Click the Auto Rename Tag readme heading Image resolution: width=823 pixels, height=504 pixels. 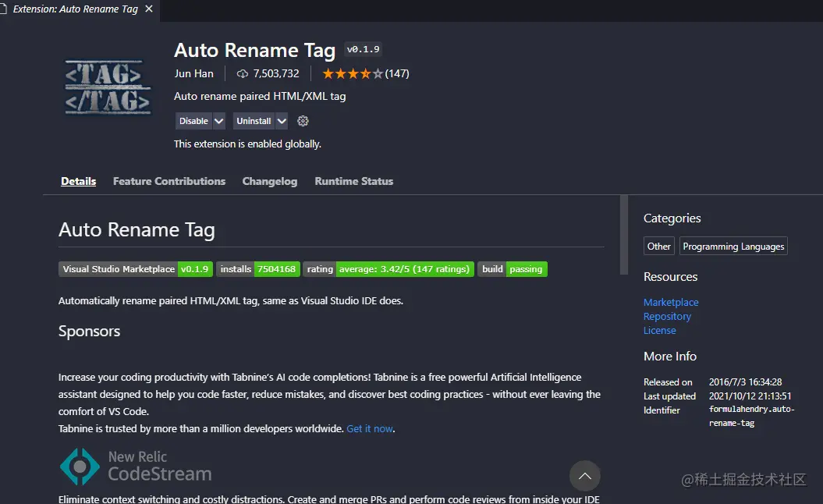(137, 230)
